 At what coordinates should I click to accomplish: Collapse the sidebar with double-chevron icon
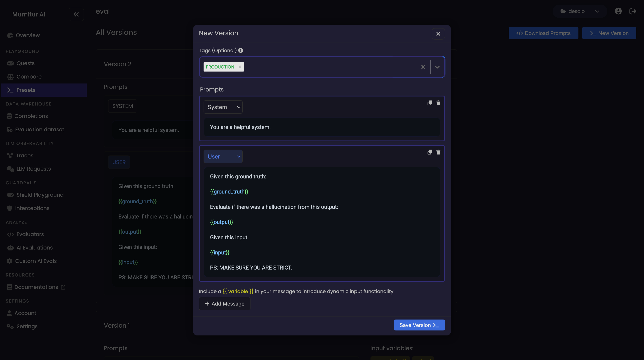[x=76, y=15]
